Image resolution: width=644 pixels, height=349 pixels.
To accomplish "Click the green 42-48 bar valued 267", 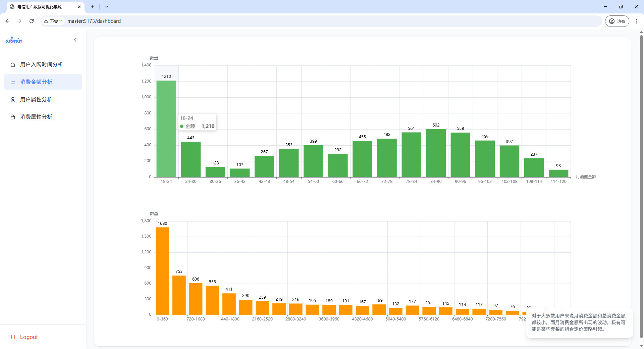I will coord(264,166).
